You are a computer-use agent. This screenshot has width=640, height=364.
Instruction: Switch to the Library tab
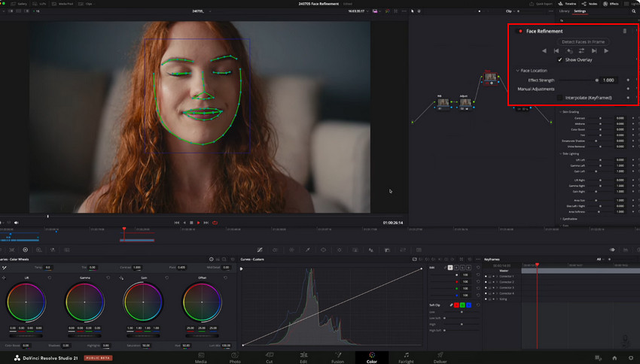[x=564, y=11]
